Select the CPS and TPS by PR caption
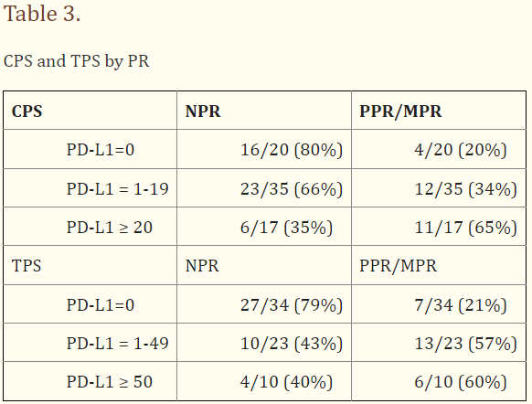 coord(77,61)
